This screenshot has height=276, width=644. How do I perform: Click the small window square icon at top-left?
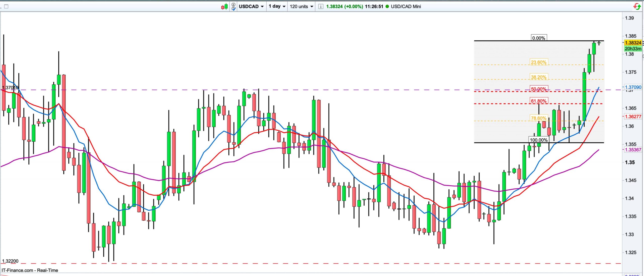(x=6, y=7)
